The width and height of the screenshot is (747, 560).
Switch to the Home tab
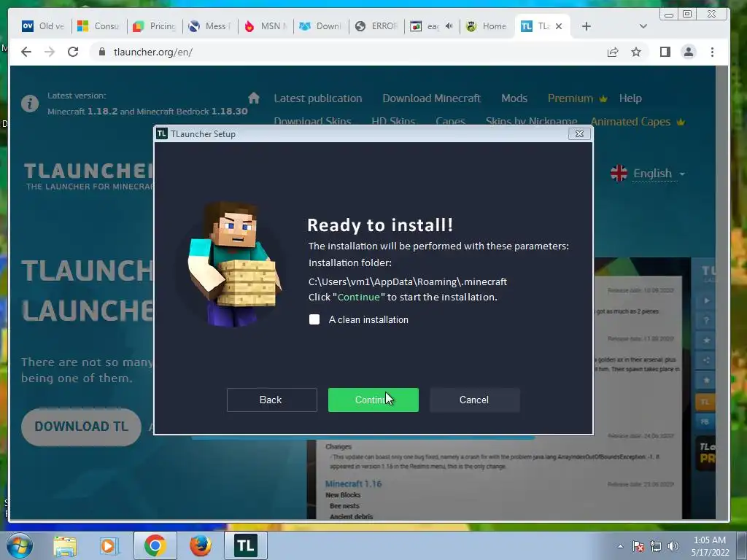pyautogui.click(x=487, y=26)
